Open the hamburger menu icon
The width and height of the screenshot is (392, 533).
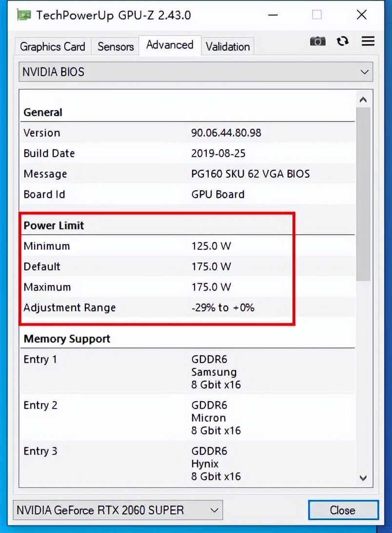click(x=368, y=41)
